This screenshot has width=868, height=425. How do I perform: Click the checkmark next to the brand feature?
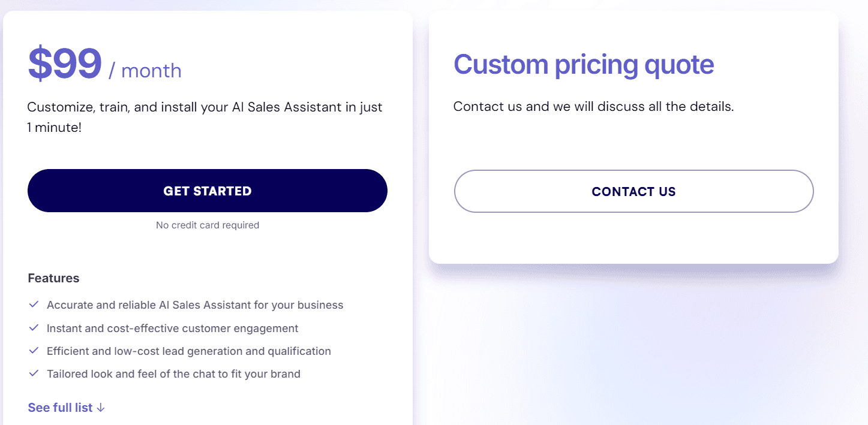point(34,373)
